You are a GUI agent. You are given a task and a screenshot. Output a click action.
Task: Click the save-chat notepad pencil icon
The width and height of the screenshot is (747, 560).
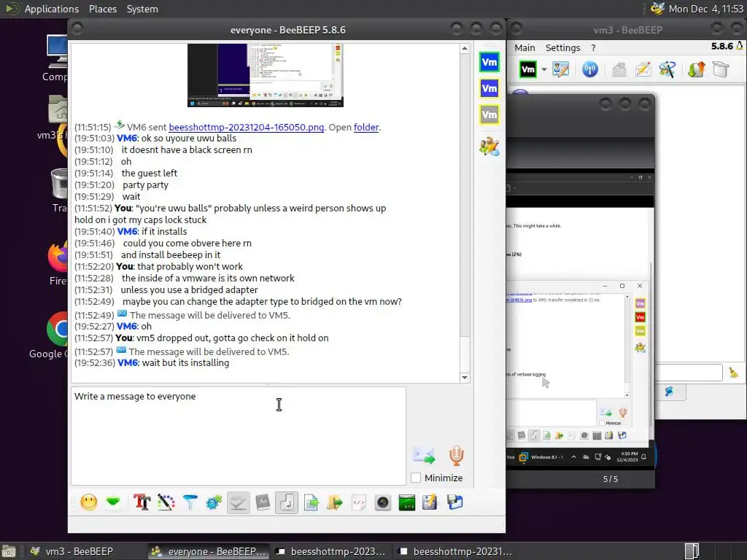[x=430, y=502]
